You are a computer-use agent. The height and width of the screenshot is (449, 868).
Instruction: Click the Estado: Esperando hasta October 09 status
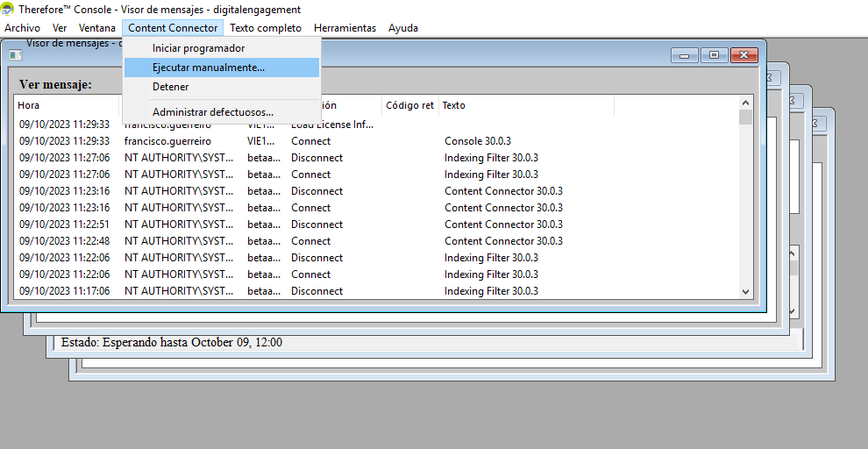click(x=172, y=342)
